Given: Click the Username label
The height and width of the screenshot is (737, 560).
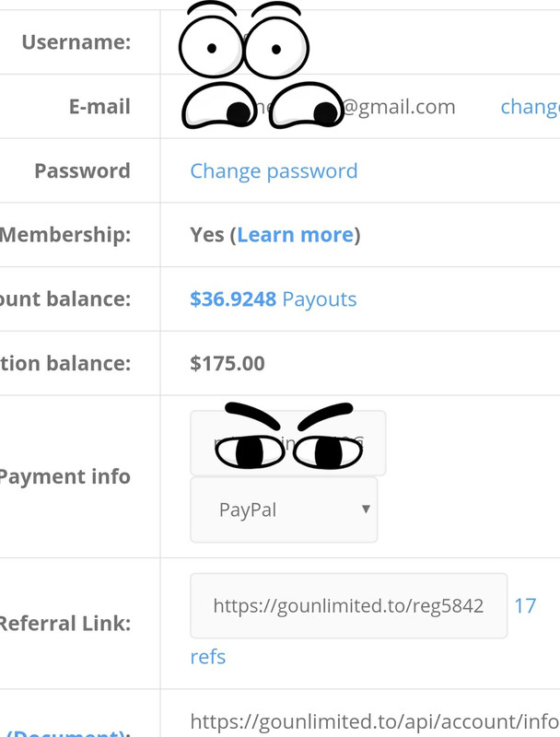Looking at the screenshot, I should point(76,42).
